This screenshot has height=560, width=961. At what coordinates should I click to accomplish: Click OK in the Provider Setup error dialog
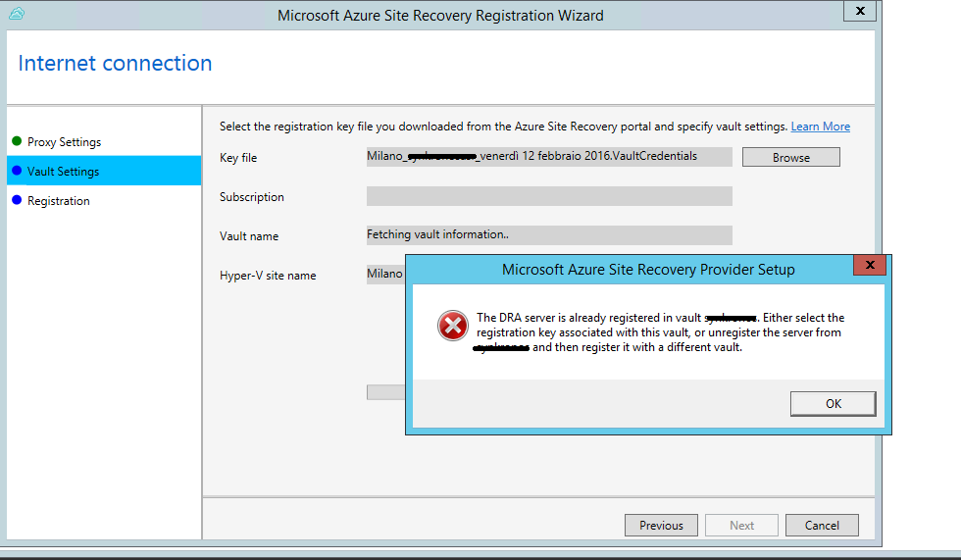coord(833,404)
